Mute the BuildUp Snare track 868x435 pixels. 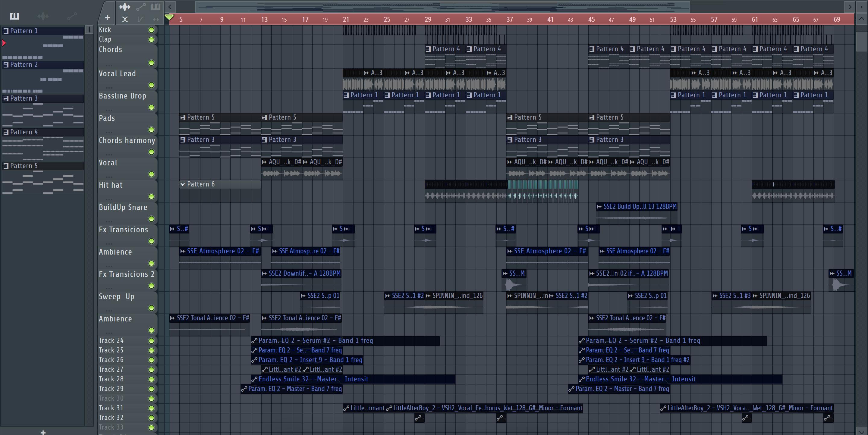point(152,219)
